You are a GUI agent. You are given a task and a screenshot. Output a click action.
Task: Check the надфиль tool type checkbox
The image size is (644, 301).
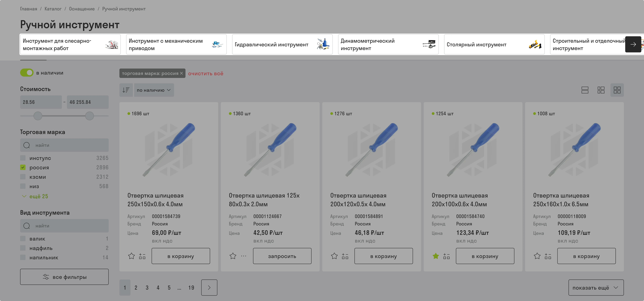23,248
